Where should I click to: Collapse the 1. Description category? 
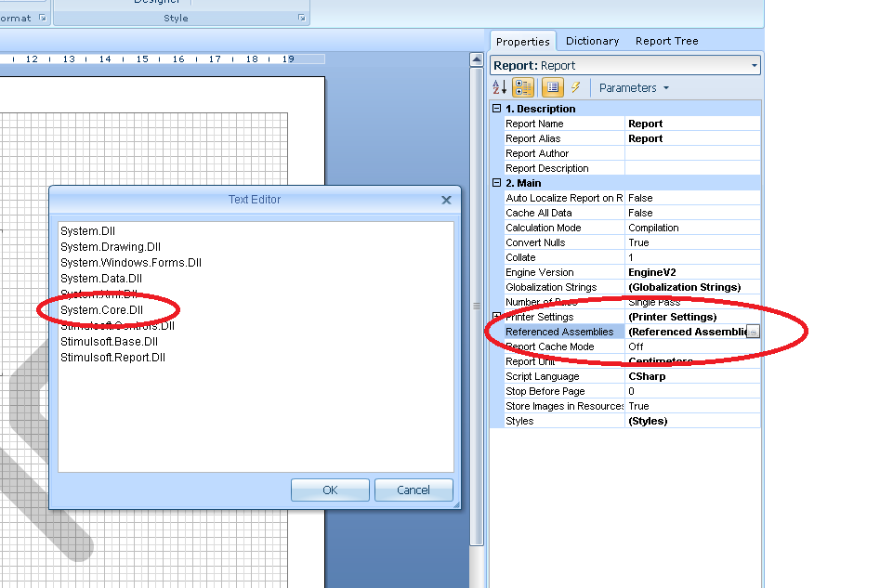tap(496, 108)
